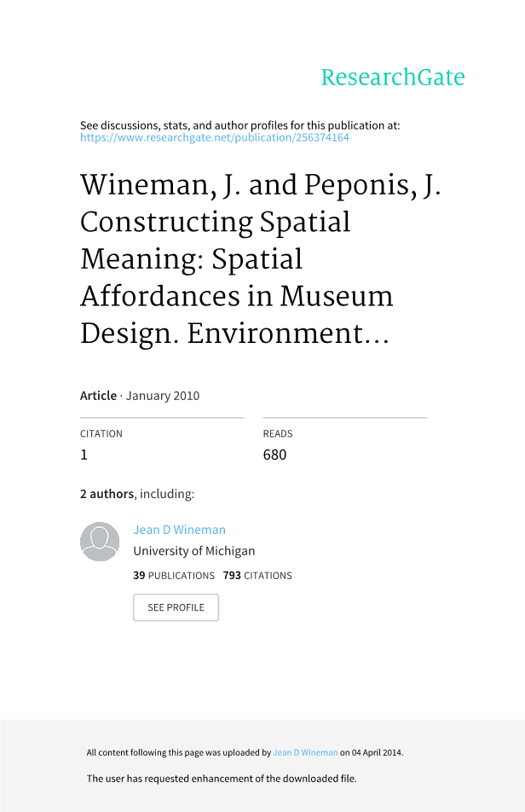525x812 pixels.
Task: Click the reads count 680
Action: [274, 455]
